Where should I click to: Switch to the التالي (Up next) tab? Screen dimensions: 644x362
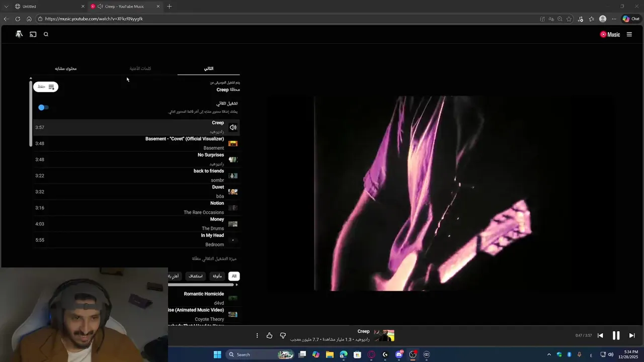[208, 68]
